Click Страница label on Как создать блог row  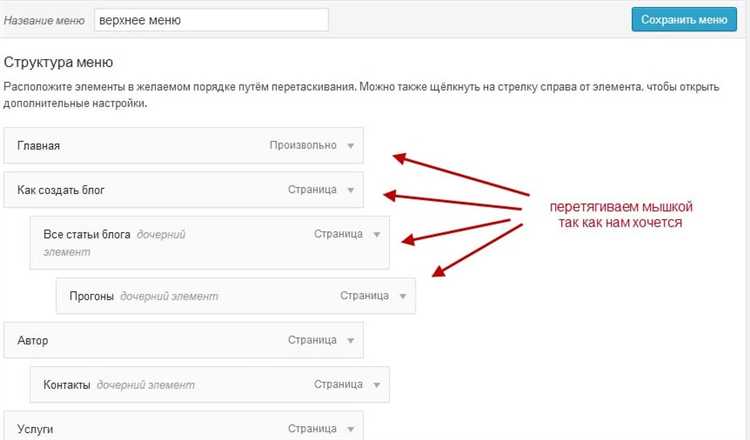(x=312, y=189)
